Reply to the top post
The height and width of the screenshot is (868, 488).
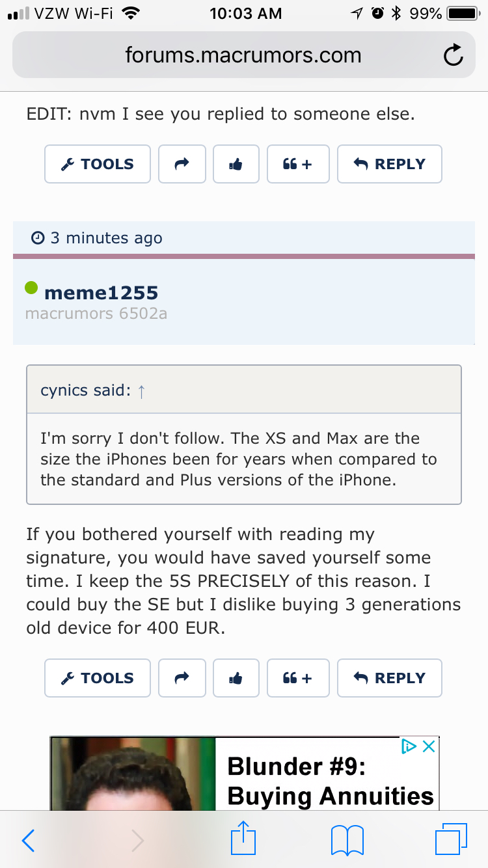click(x=390, y=164)
